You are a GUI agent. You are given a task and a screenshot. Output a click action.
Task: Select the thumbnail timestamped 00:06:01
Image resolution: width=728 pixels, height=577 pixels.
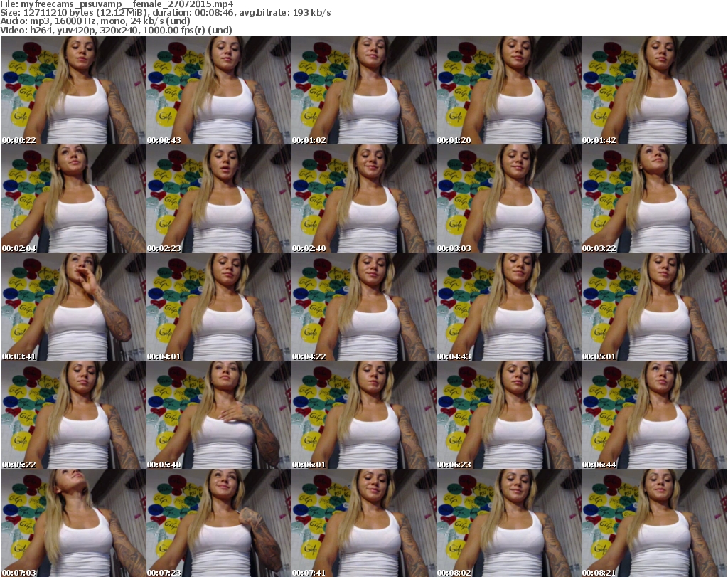(363, 415)
